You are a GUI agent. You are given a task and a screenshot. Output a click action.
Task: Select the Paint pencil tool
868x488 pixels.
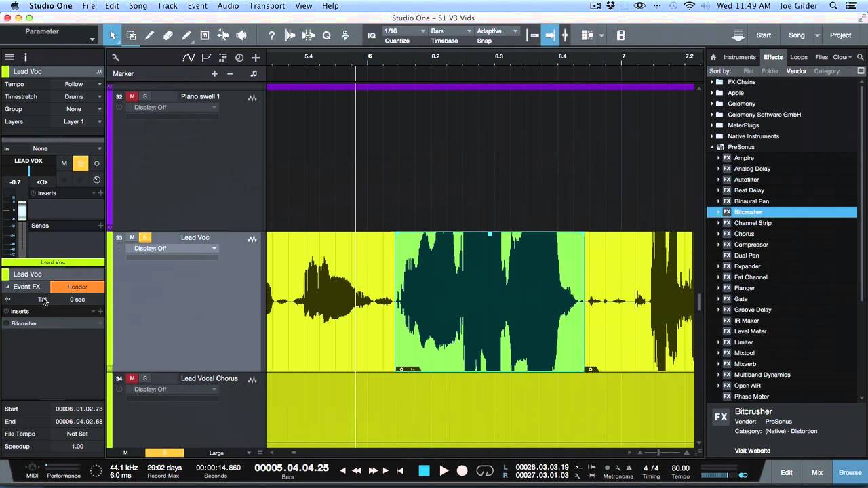point(186,35)
